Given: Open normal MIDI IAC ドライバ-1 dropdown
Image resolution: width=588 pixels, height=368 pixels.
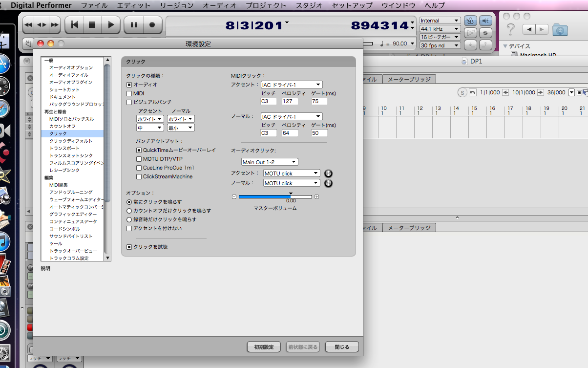Looking at the screenshot, I should (292, 116).
